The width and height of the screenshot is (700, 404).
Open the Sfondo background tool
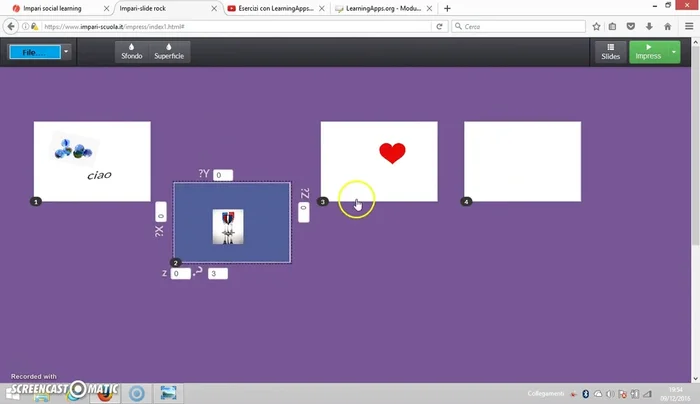[x=132, y=51]
